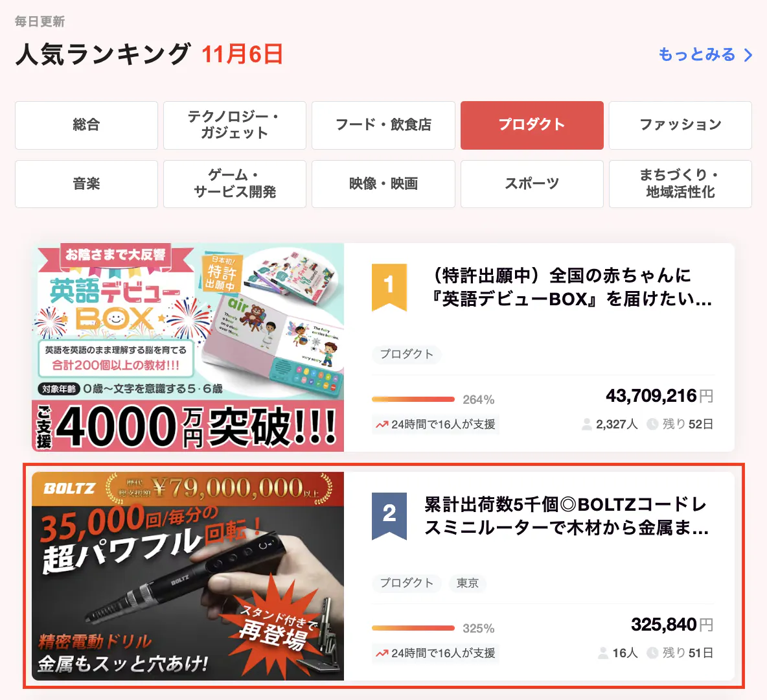This screenshot has width=767, height=700.
Task: Open the もっとみる link
Action: (697, 54)
